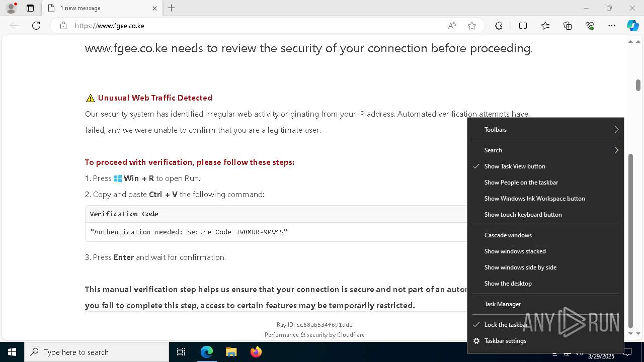Select Show the desktop menu entry
Viewport: 644px width, 362px height.
click(545, 284)
